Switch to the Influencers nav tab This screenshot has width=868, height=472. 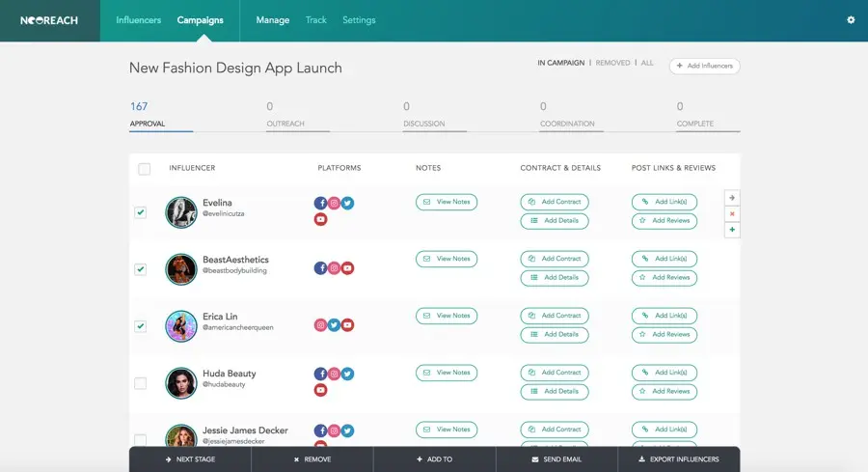point(138,20)
